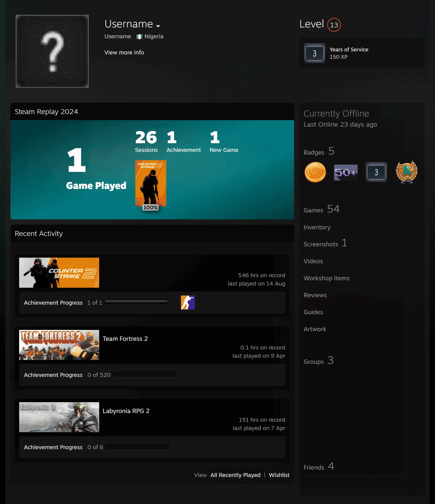Open the Reviews link
435x504 pixels.
(x=315, y=295)
